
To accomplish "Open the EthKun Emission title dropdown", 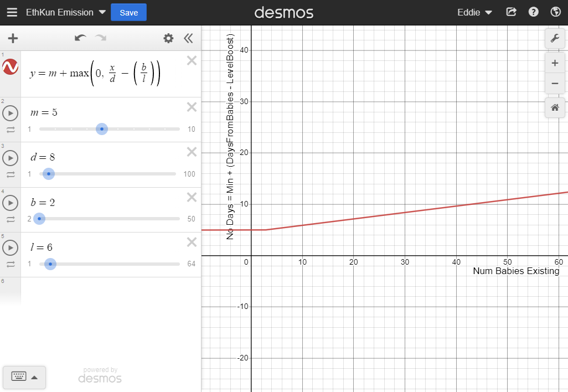I will tap(65, 12).
